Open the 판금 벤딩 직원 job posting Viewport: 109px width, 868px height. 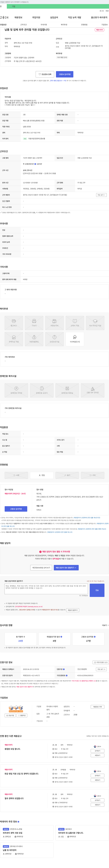22,774
